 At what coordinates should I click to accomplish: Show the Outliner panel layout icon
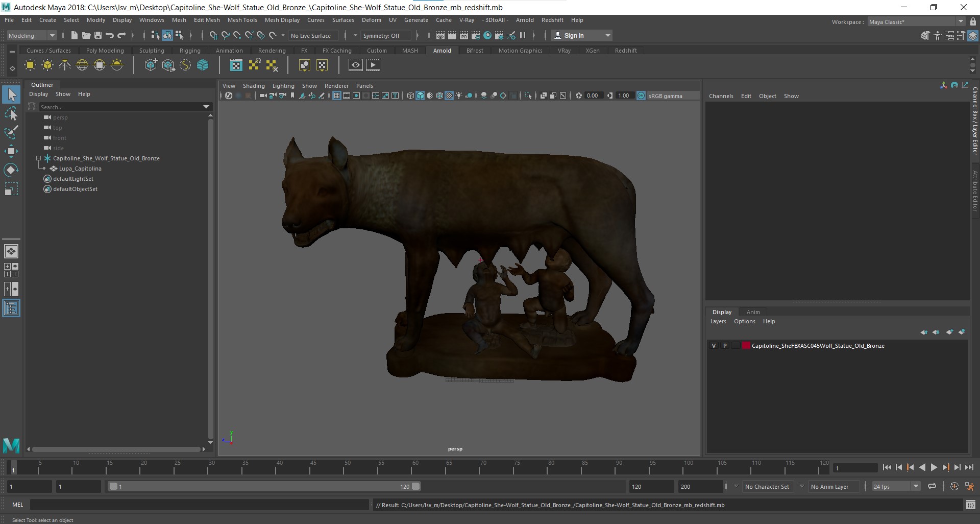[11, 308]
